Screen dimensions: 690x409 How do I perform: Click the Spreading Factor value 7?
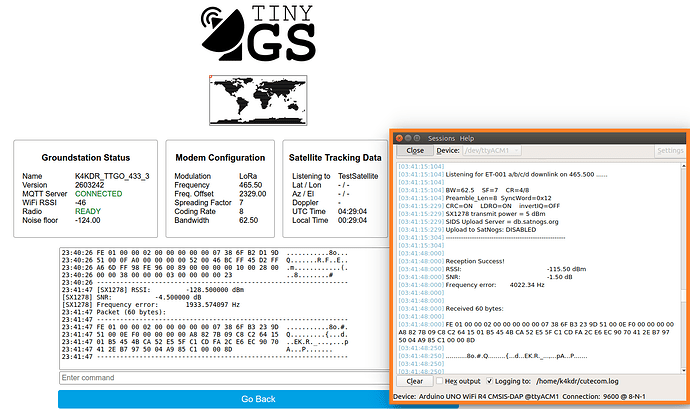(x=241, y=203)
